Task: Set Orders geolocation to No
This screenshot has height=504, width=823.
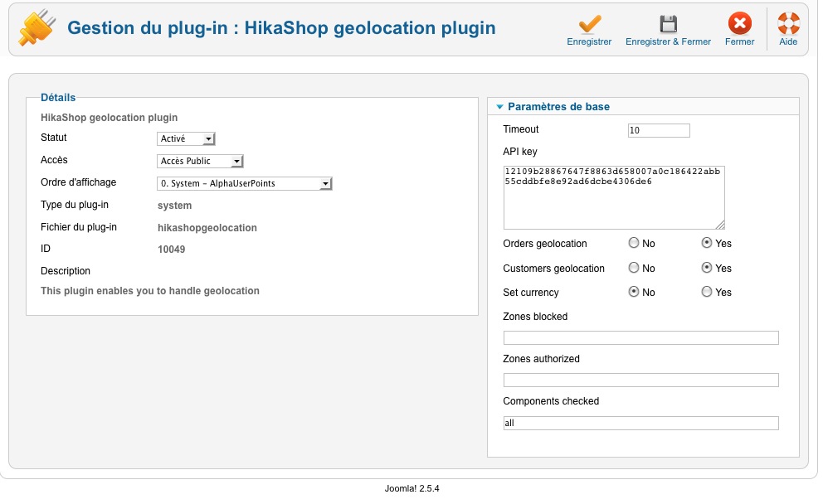Action: point(634,243)
